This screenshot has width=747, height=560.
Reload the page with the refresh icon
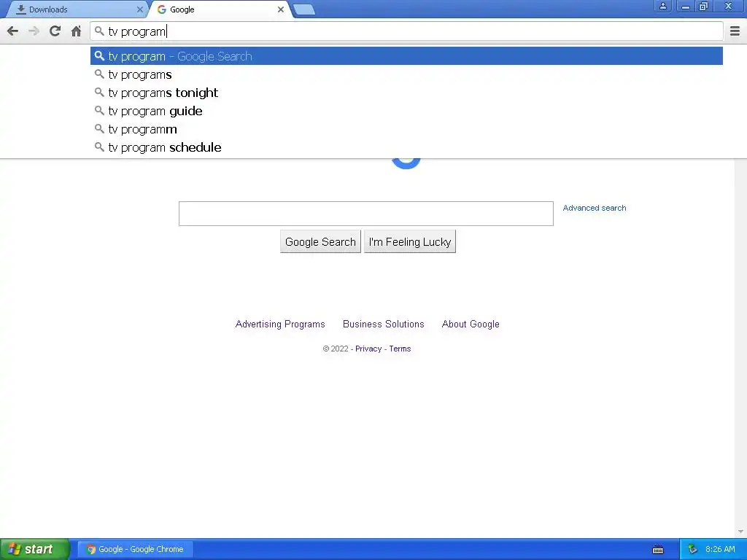pyautogui.click(x=55, y=31)
